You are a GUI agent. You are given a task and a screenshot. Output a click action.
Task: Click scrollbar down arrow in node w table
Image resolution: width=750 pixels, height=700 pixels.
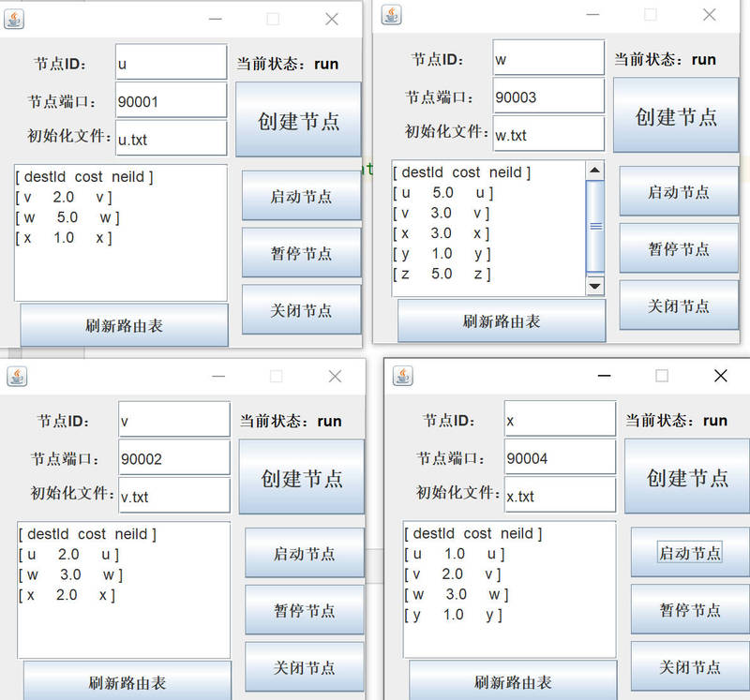[x=595, y=286]
